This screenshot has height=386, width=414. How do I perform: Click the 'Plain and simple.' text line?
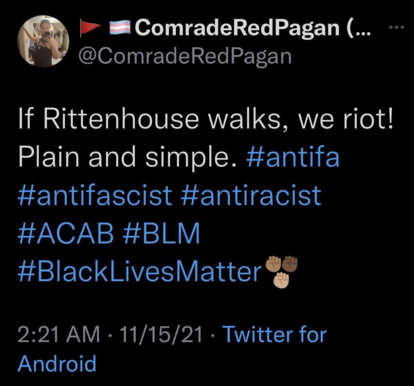(x=128, y=157)
